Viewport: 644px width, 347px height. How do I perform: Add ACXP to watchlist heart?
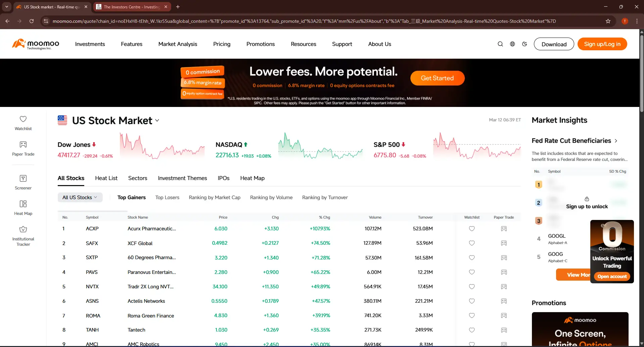[472, 229]
